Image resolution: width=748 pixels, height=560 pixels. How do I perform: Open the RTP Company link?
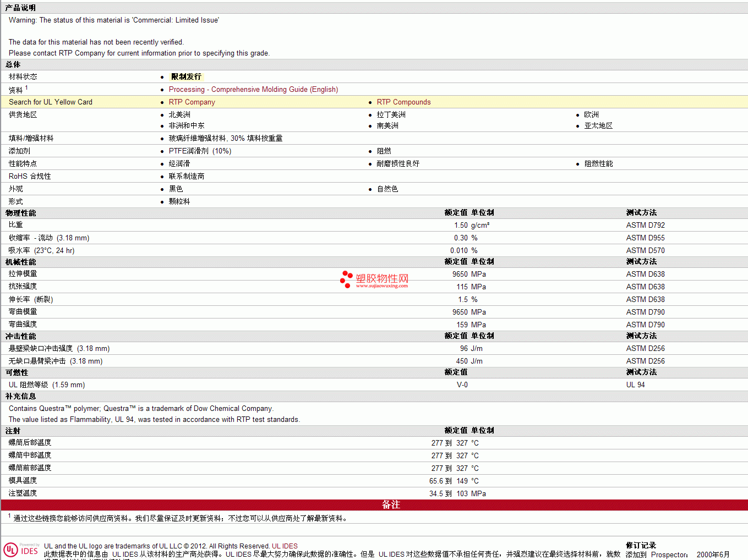tap(192, 102)
